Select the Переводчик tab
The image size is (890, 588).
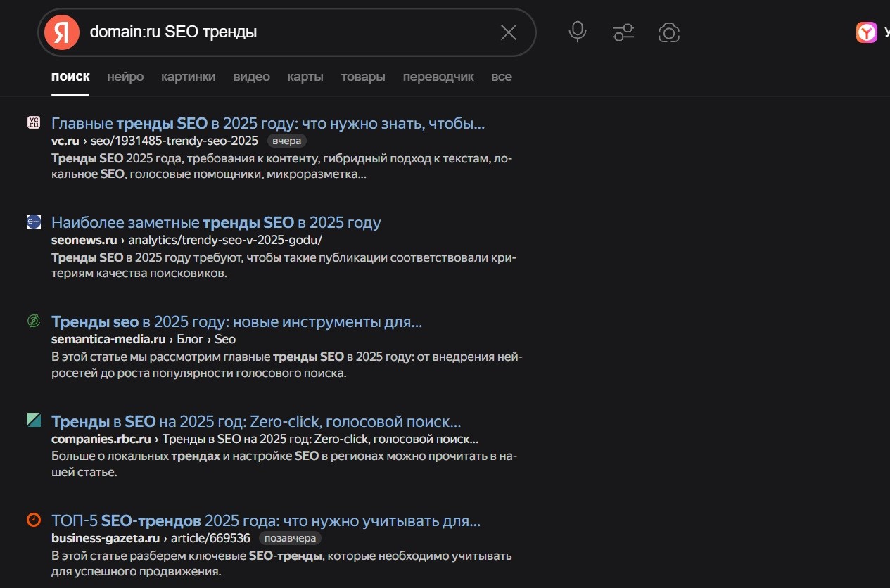[438, 77]
